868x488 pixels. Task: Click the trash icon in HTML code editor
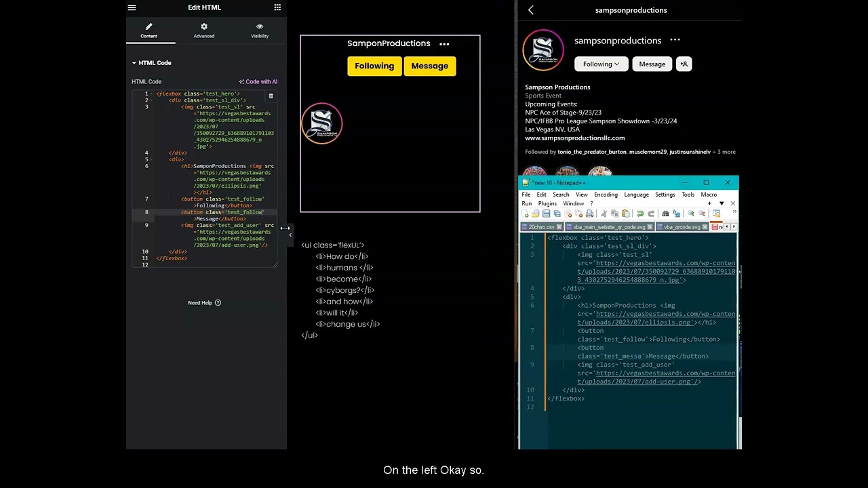coord(271,96)
